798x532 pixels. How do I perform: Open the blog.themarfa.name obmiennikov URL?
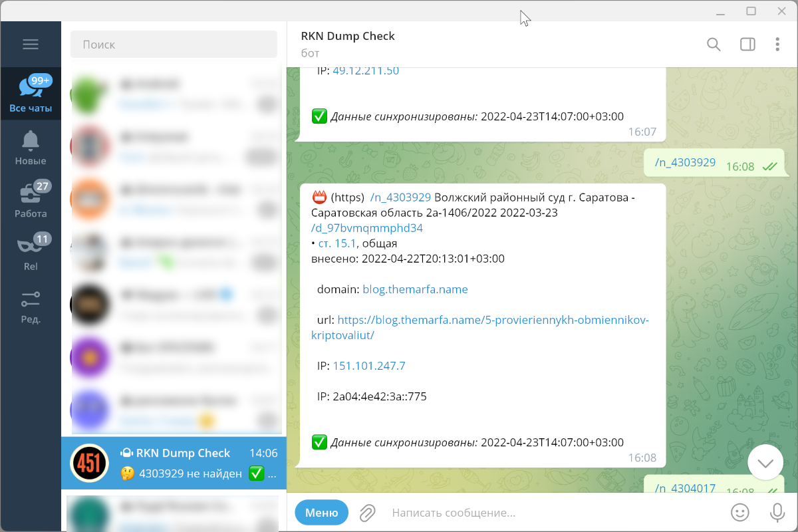(480, 328)
